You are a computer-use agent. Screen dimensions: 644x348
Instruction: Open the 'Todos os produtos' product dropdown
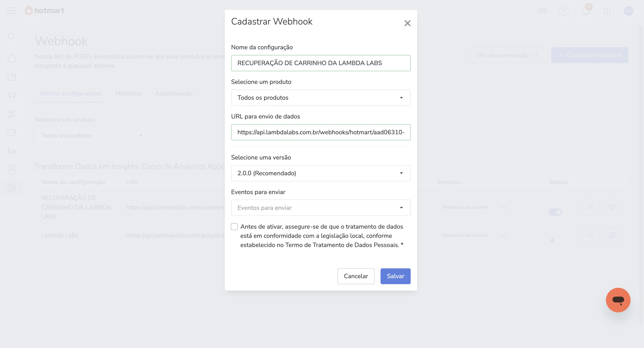point(321,98)
